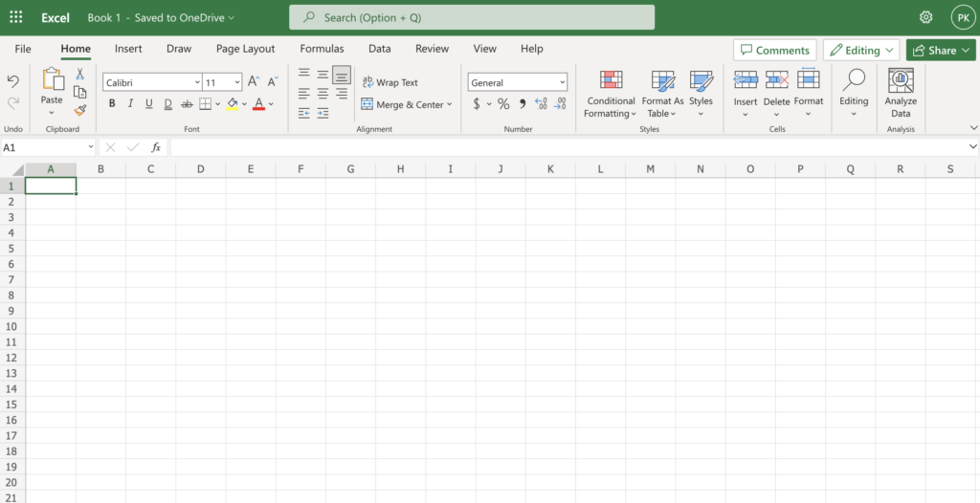
Task: Click the Align Left icon
Action: [303, 93]
